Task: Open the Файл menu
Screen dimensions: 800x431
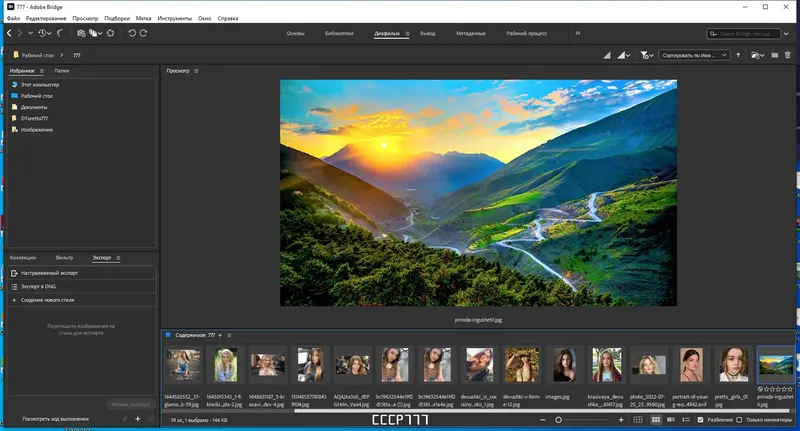Action: point(13,18)
